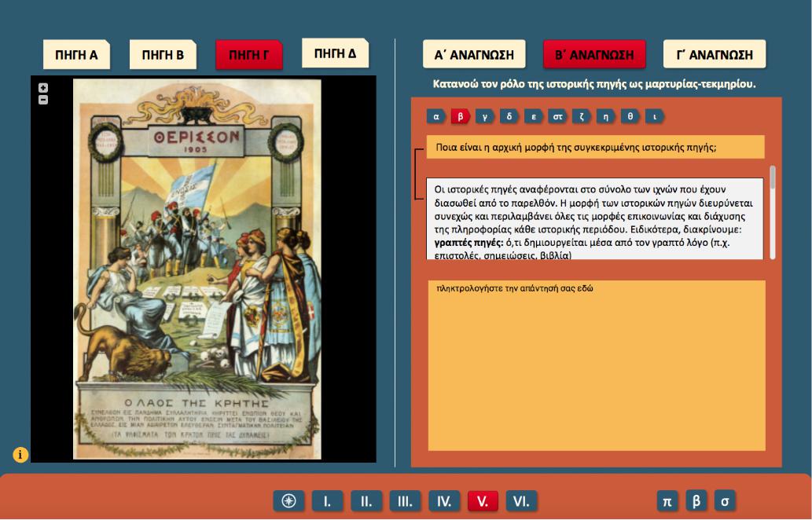Select question step β in the row
Image resolution: width=812 pixels, height=520 pixels.
(461, 116)
